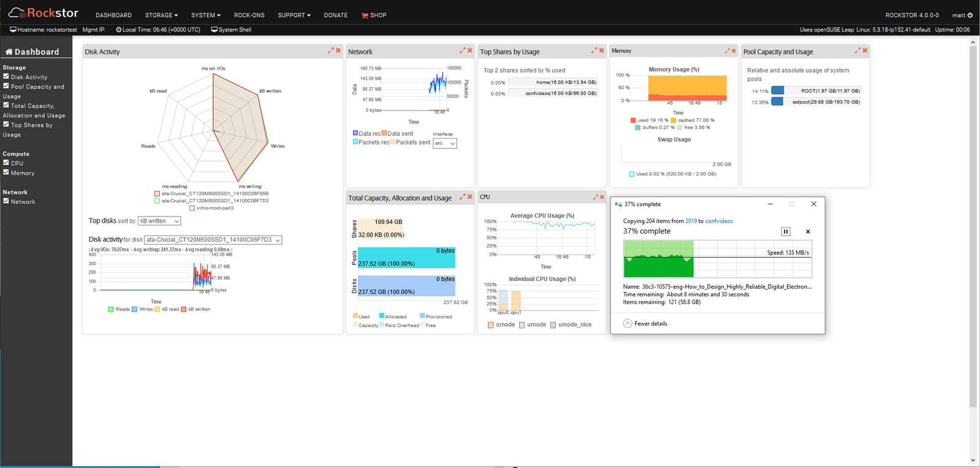Toggle the umode legend box in CPU widget
980x468 pixels.
(x=522, y=325)
